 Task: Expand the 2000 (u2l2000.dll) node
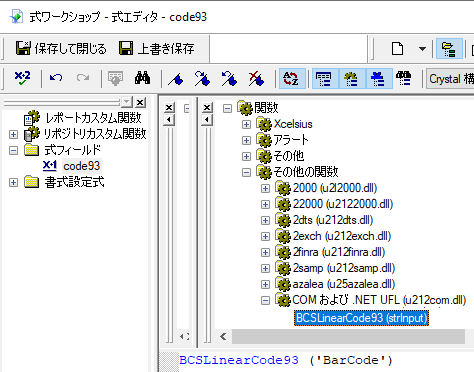click(x=265, y=188)
